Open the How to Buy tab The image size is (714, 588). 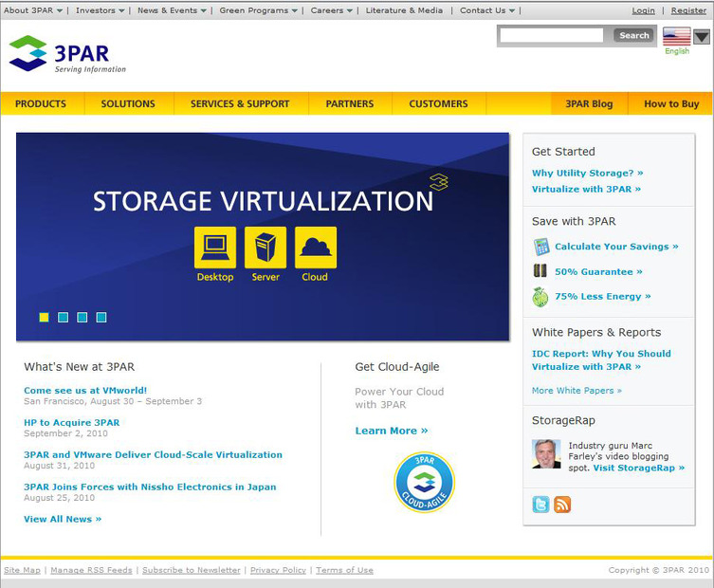tap(671, 103)
